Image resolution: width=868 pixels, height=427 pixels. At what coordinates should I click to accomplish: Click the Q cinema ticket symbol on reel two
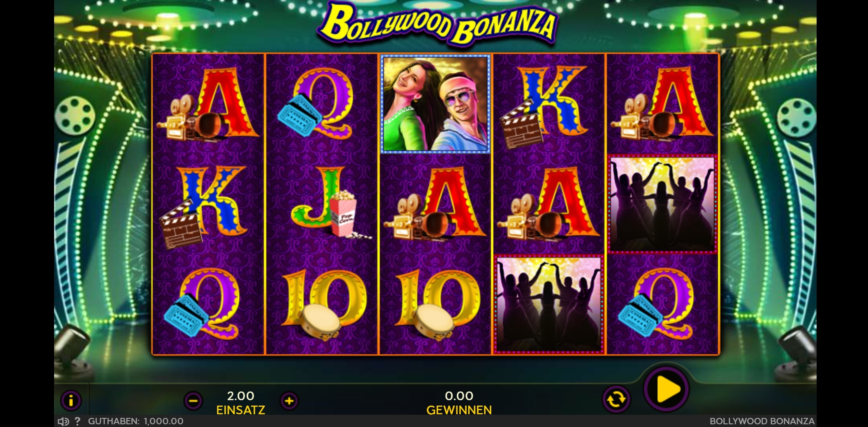315,102
